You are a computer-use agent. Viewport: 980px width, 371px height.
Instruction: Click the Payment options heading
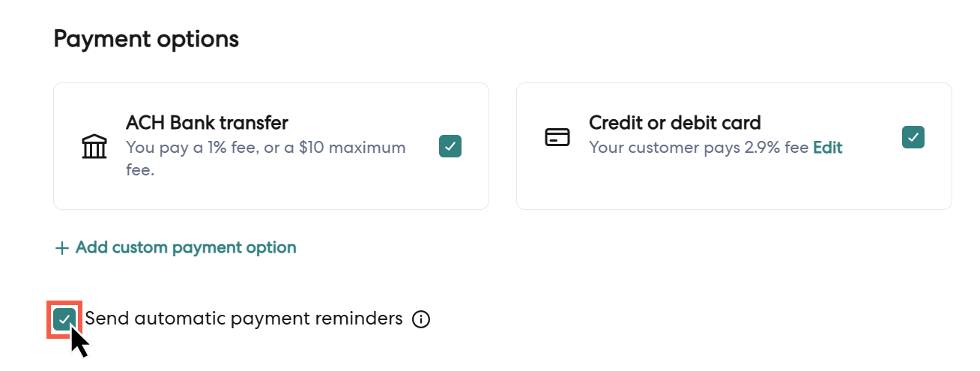pos(146,39)
